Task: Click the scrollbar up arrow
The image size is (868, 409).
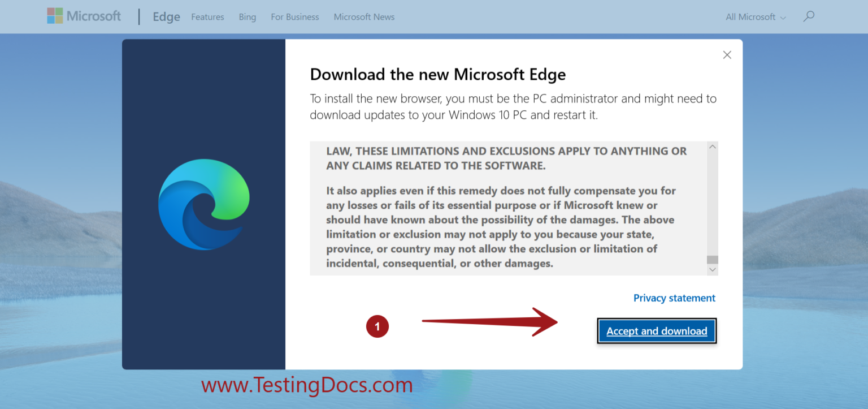Action: [x=712, y=147]
